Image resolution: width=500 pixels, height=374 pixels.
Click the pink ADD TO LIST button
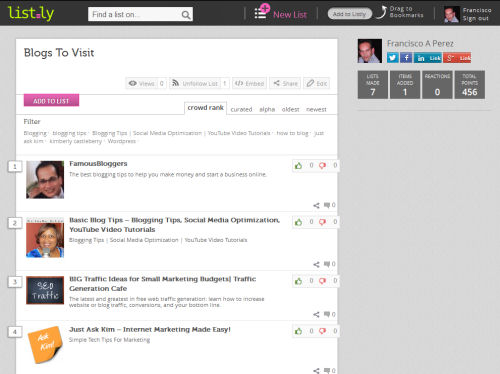point(51,100)
